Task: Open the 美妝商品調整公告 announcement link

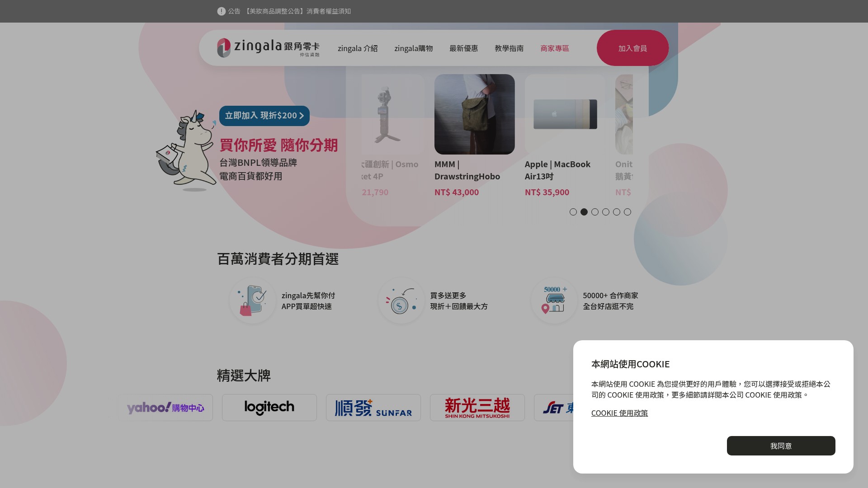Action: point(297,11)
